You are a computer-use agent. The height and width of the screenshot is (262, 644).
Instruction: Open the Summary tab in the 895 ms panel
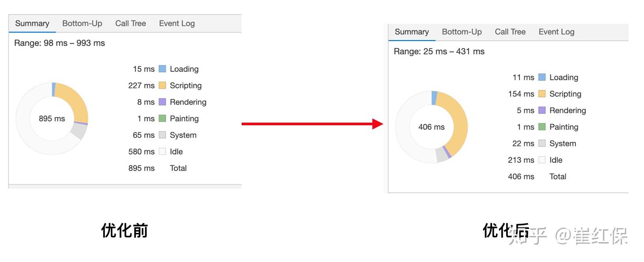coord(32,23)
